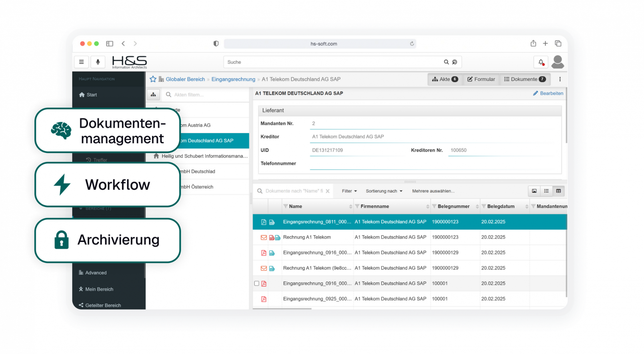This screenshot has width=644, height=354.
Task: Select the Austria AG file entry
Action: pos(198,125)
